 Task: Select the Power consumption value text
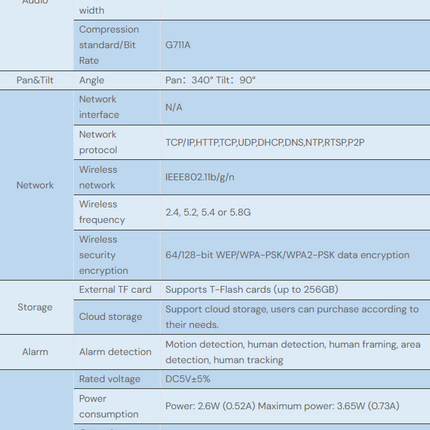click(x=282, y=406)
